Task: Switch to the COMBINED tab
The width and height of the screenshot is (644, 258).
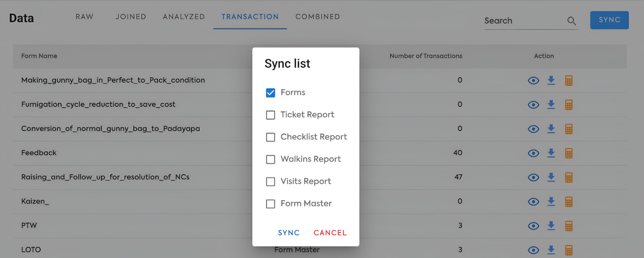Action: coord(318,17)
